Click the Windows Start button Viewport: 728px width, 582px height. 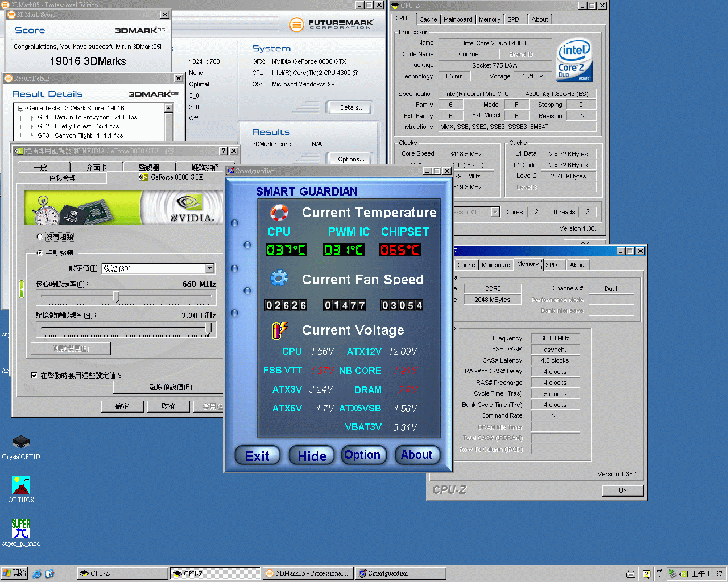click(x=15, y=573)
